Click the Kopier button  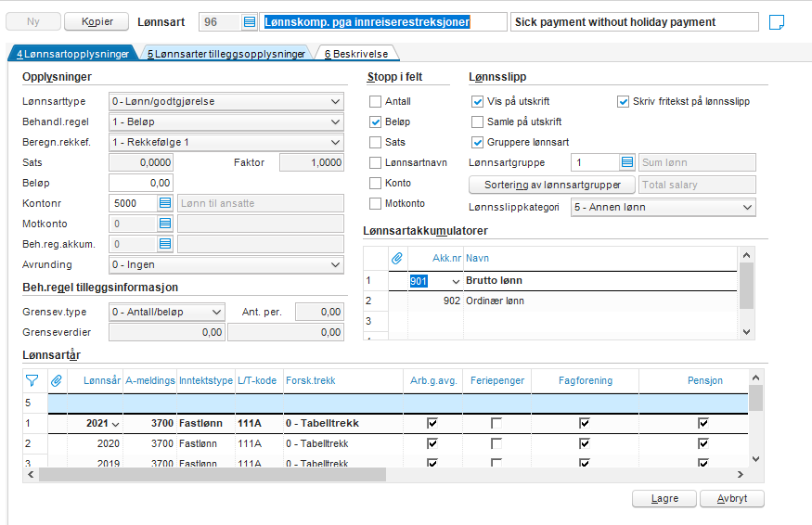97,21
